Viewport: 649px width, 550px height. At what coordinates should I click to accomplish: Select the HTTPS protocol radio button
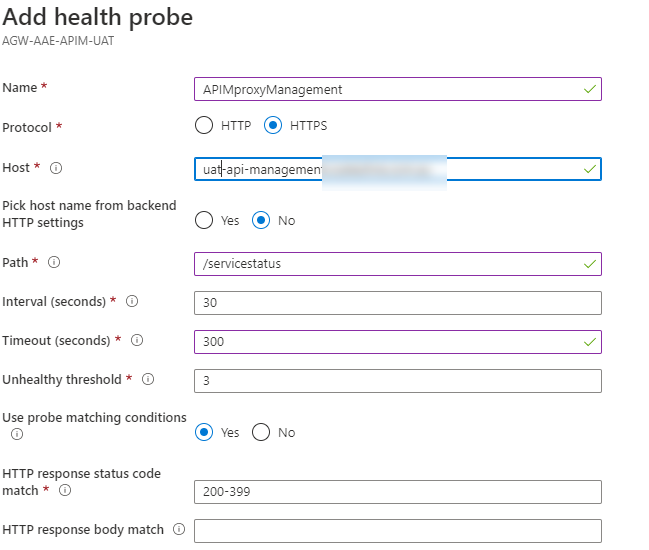pos(273,126)
